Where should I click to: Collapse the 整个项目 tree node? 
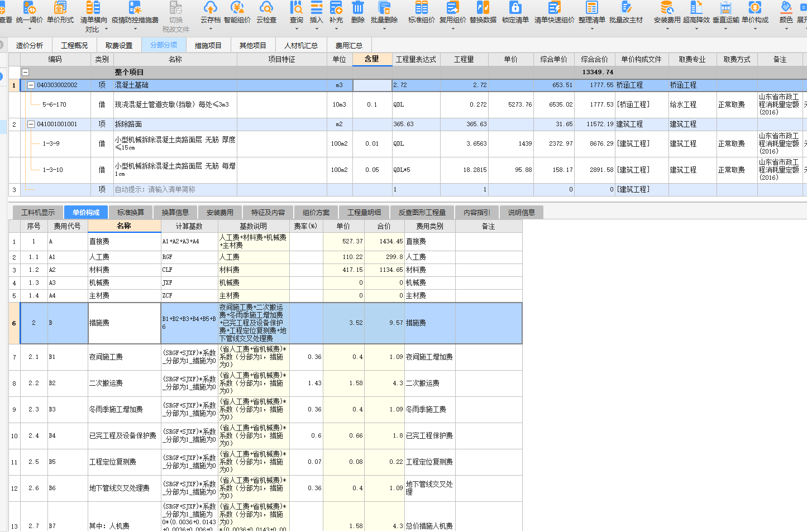tap(25, 73)
